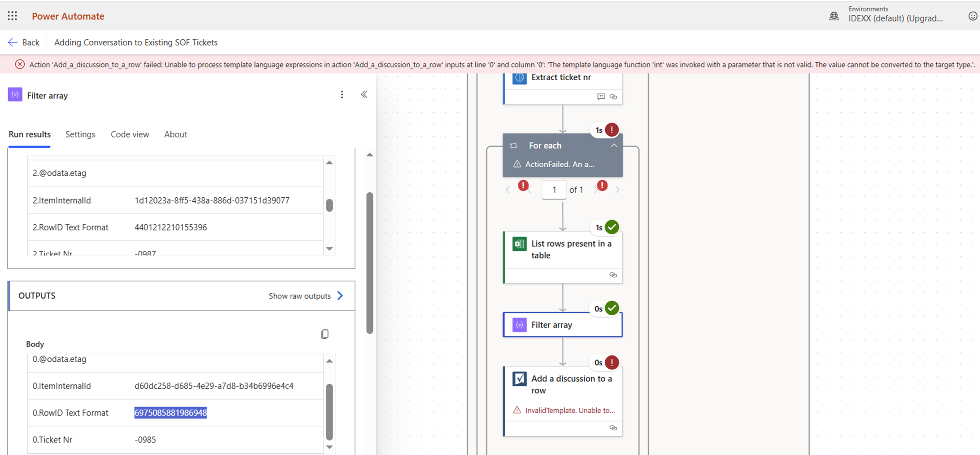Image resolution: width=980 pixels, height=455 pixels.
Task: Click the iteration number input field
Action: [x=554, y=190]
